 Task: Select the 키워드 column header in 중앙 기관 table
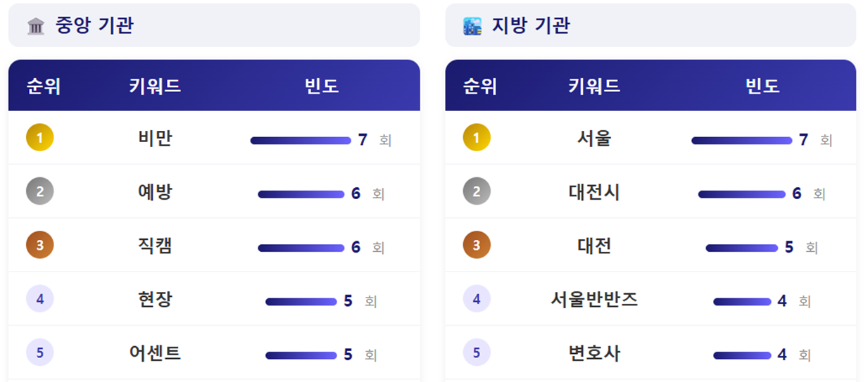point(155,87)
